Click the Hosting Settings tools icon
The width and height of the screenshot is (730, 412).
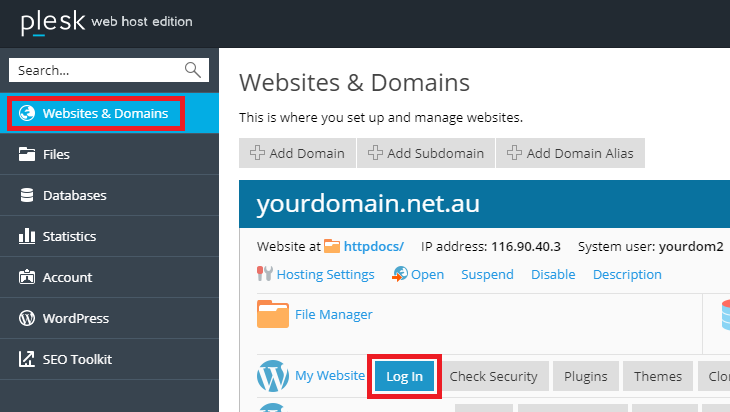(264, 274)
